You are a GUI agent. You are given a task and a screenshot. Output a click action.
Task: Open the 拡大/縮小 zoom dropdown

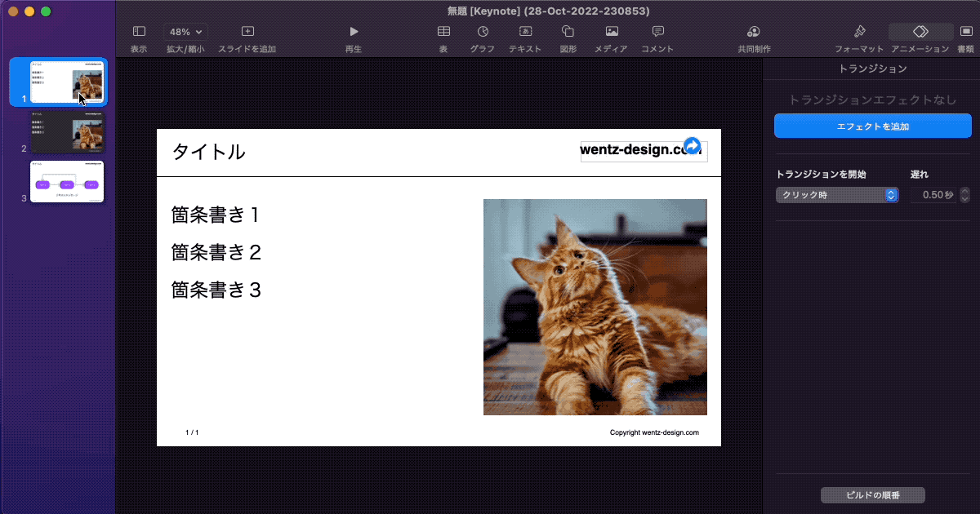(x=185, y=31)
